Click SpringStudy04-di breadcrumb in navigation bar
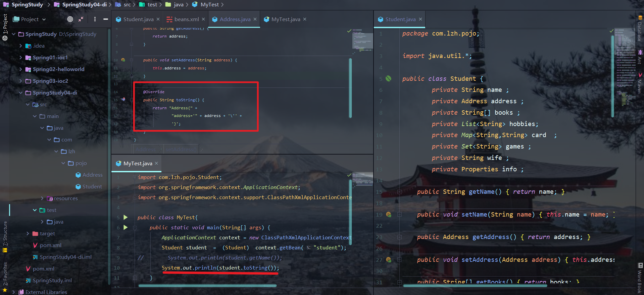Viewport: 644px width, 295px height. pos(81,4)
